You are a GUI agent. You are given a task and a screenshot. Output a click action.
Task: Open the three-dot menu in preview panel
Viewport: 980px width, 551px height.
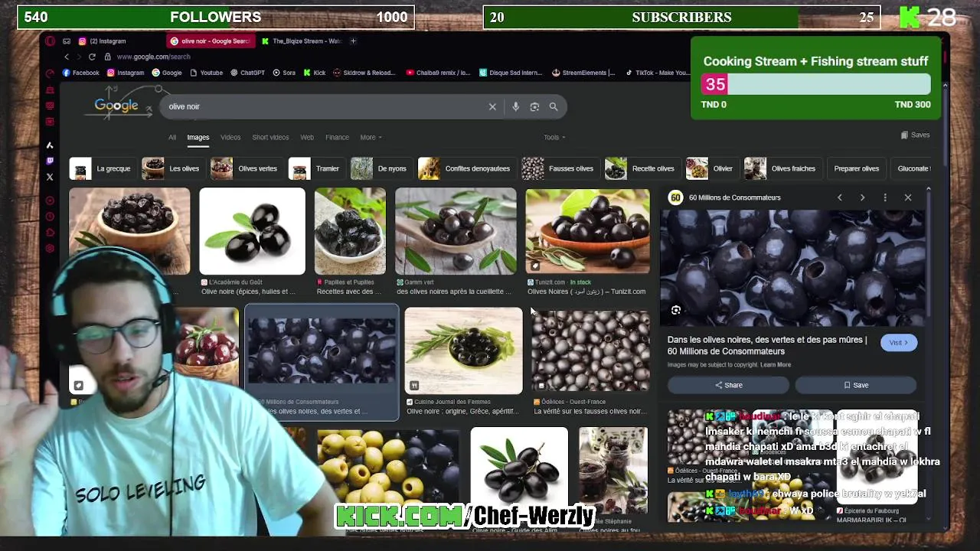(885, 197)
